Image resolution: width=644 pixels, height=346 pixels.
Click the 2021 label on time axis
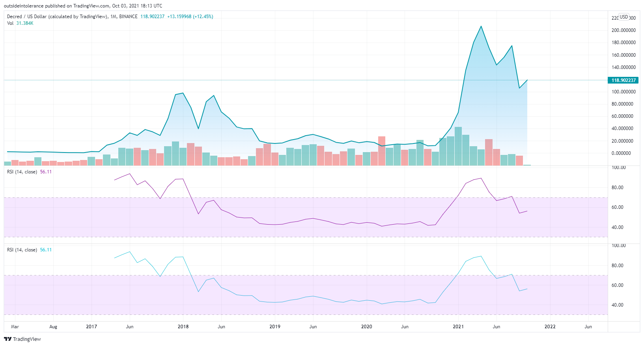(458, 327)
